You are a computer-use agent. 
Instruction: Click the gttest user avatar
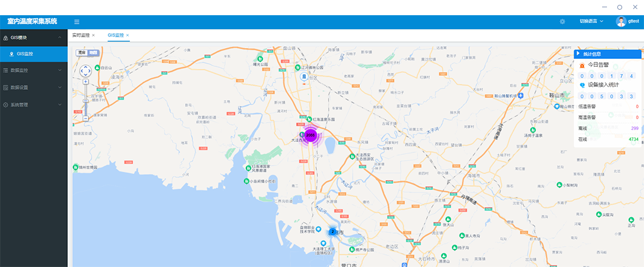tap(621, 22)
